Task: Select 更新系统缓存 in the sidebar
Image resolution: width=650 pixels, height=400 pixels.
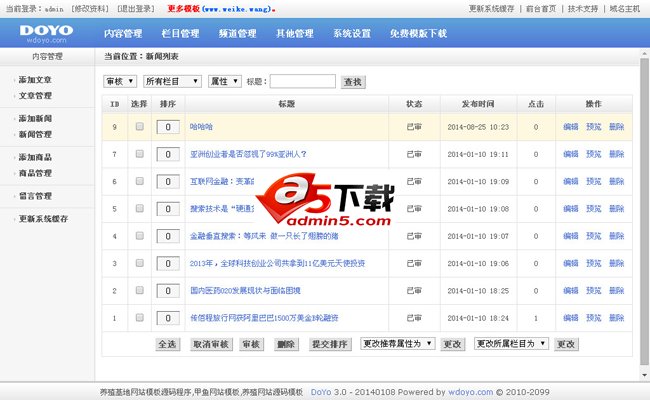Action: pyautogui.click(x=44, y=219)
